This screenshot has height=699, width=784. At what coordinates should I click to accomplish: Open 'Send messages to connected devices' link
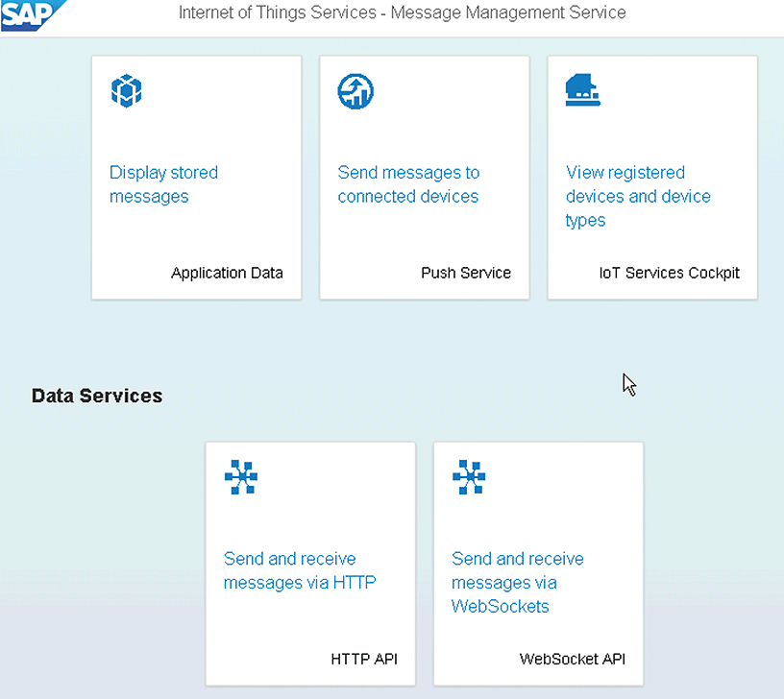(408, 184)
